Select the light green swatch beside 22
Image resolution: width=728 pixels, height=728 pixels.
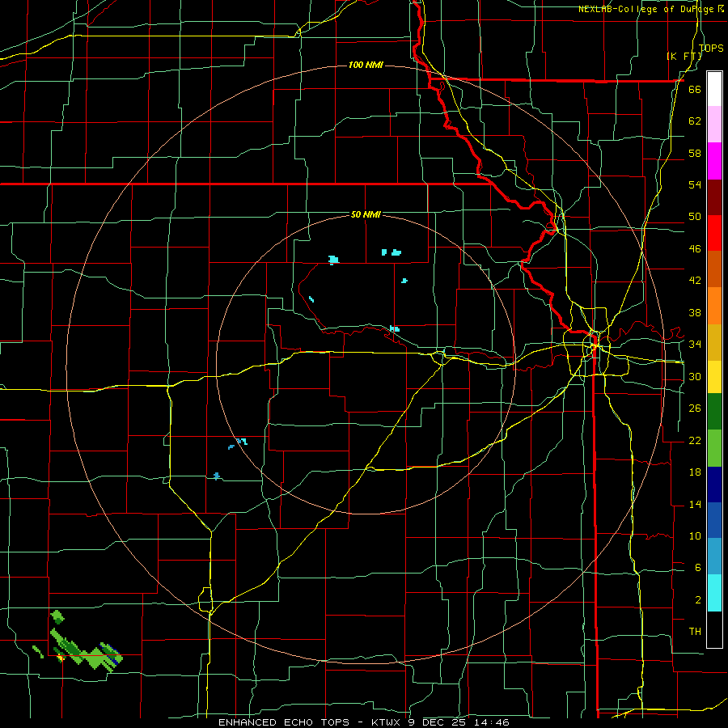coord(714,448)
